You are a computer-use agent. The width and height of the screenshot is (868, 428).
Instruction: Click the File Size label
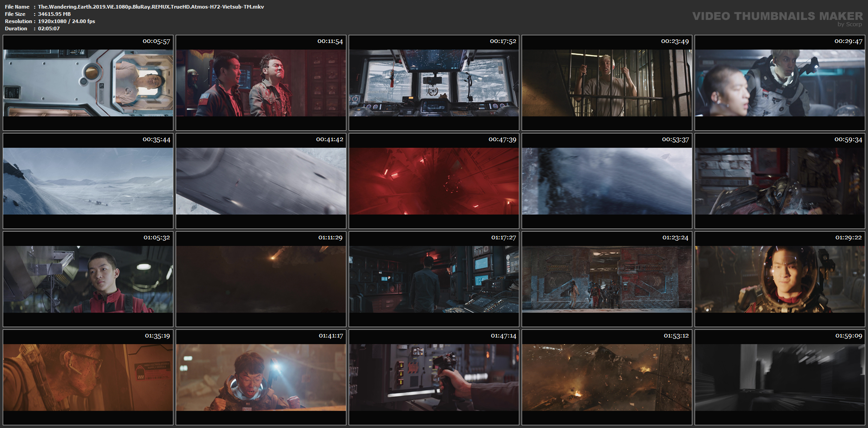[15, 14]
